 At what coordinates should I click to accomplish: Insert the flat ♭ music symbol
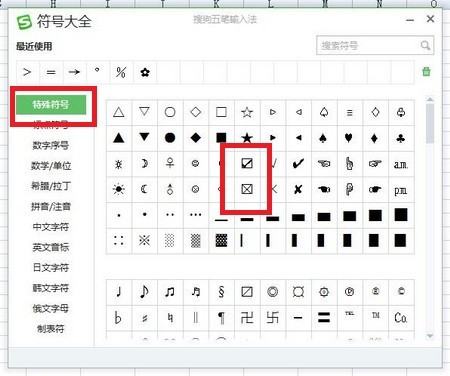(119, 318)
